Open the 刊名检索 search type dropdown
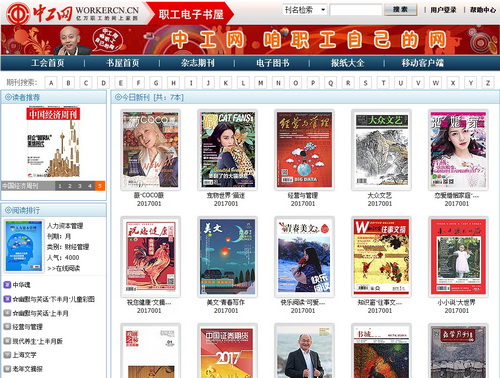Image resolution: width=500 pixels, height=378 pixels. tap(305, 10)
